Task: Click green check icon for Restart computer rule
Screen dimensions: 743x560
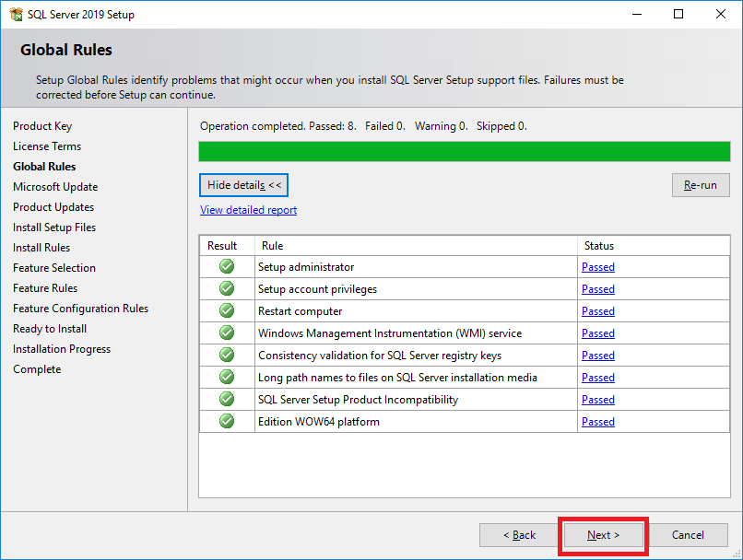Action: pyautogui.click(x=227, y=310)
